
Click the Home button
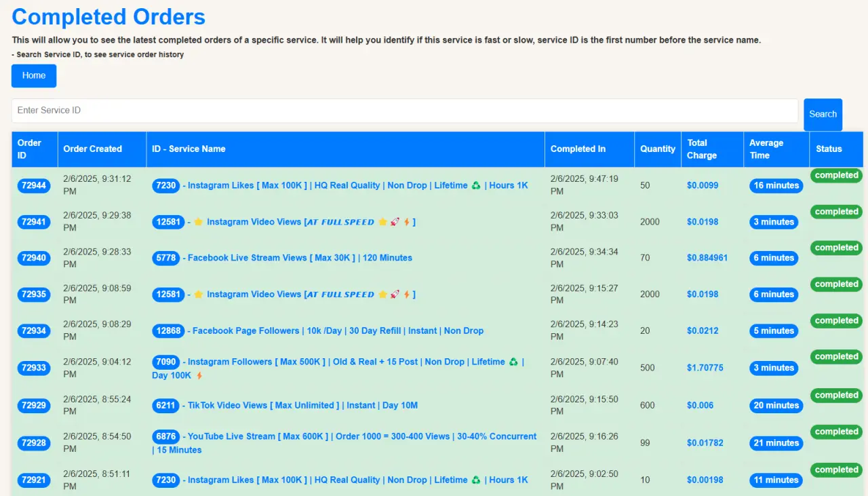(x=34, y=76)
